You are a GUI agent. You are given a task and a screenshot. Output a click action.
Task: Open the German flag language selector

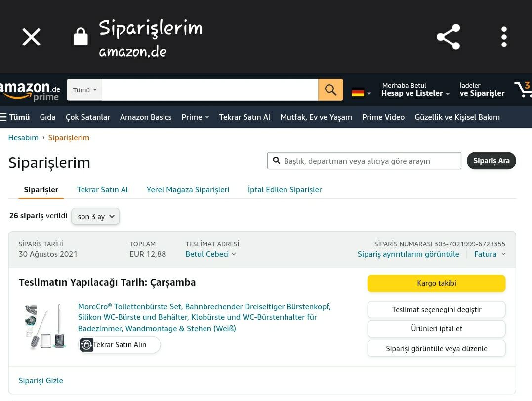(361, 92)
